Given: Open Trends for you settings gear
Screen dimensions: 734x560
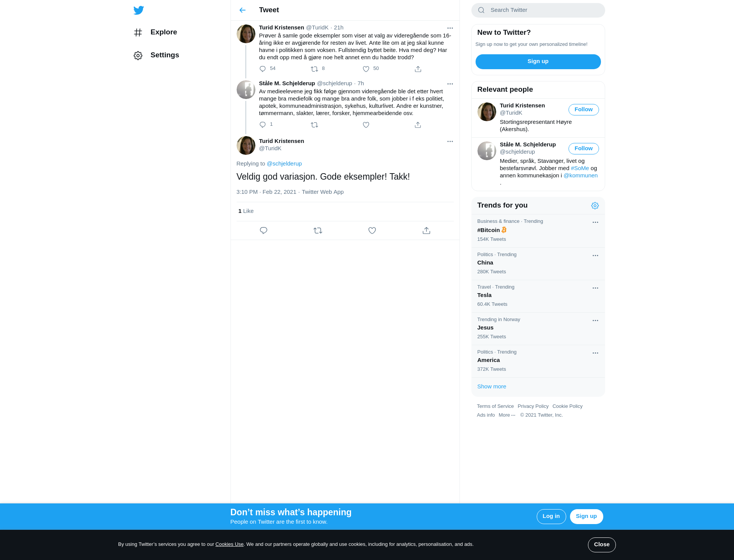Looking at the screenshot, I should click(595, 206).
